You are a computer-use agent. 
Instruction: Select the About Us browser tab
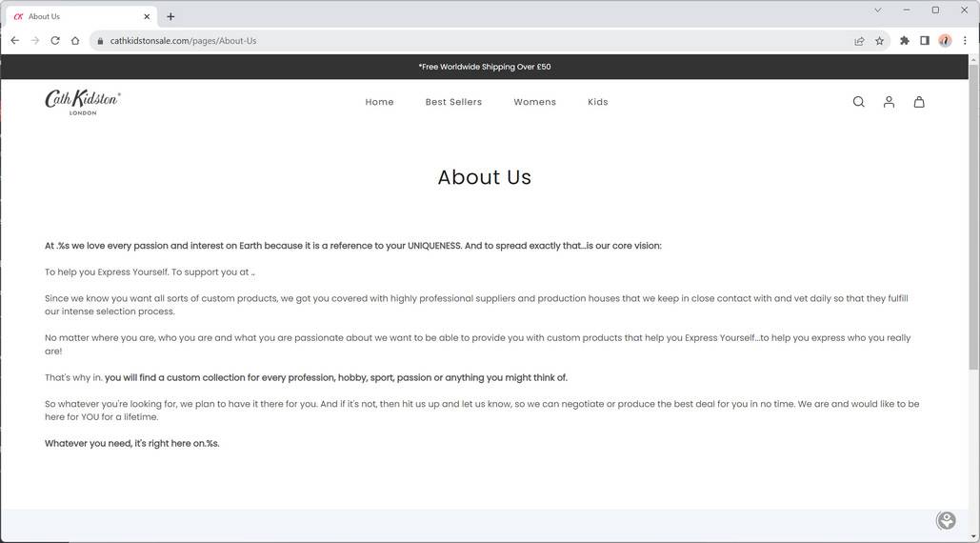[81, 17]
